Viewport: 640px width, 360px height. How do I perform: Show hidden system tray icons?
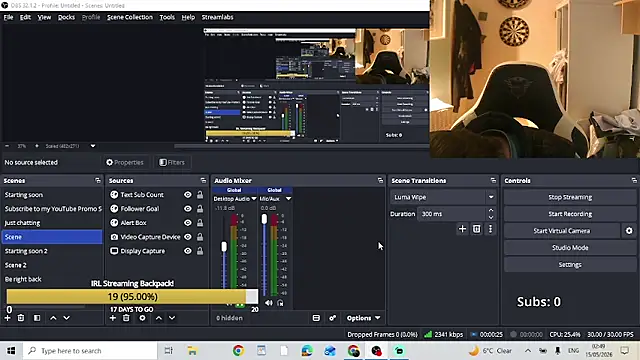[528, 351]
